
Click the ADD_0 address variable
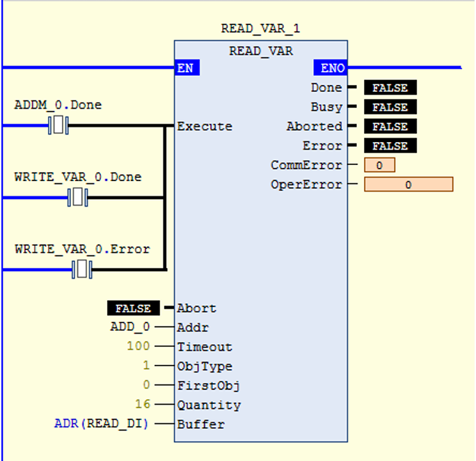coord(131,327)
